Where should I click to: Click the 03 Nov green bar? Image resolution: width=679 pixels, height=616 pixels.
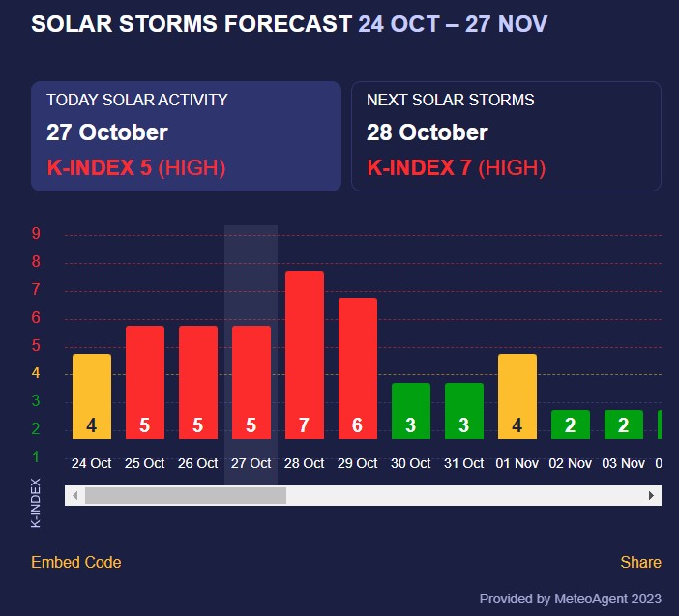click(x=624, y=425)
